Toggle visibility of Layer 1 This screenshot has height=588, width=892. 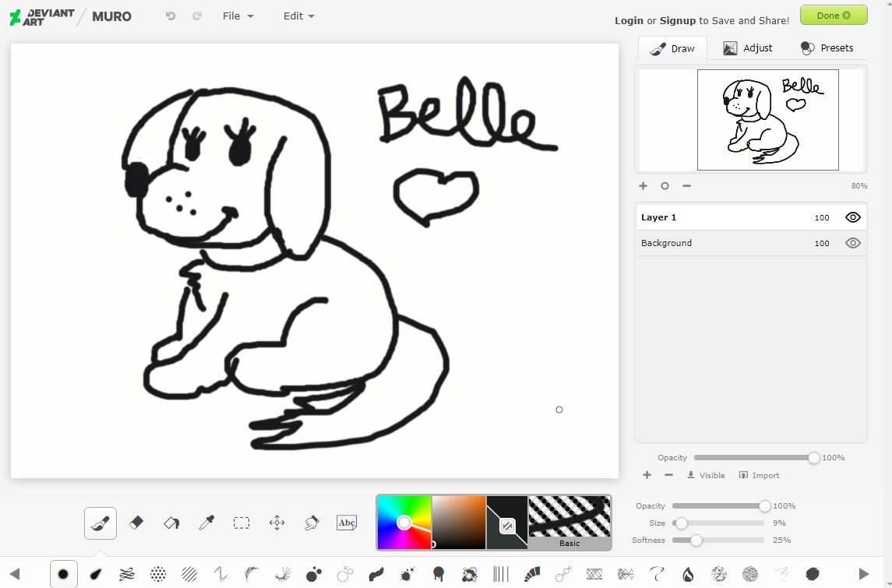pyautogui.click(x=852, y=217)
